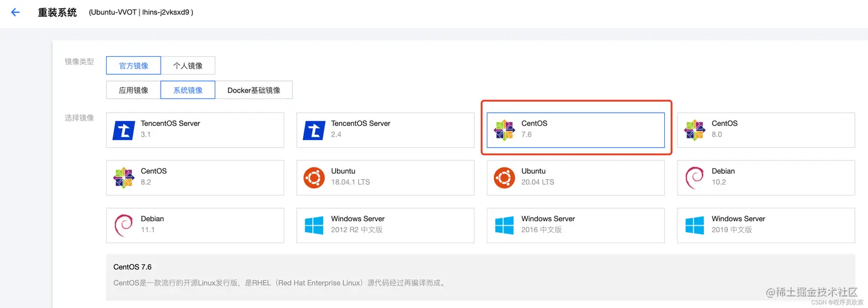Select the CentOS title text above 7.6
This screenshot has width=868, height=308.
tap(534, 124)
